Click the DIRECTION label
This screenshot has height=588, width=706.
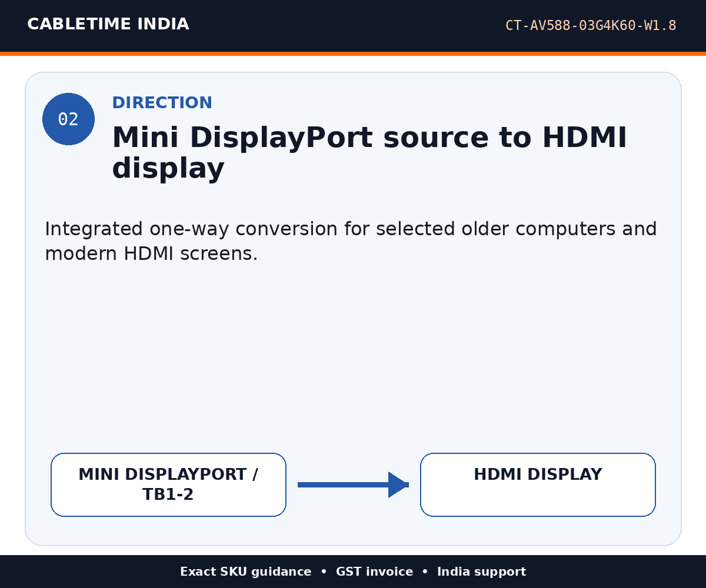tap(162, 103)
